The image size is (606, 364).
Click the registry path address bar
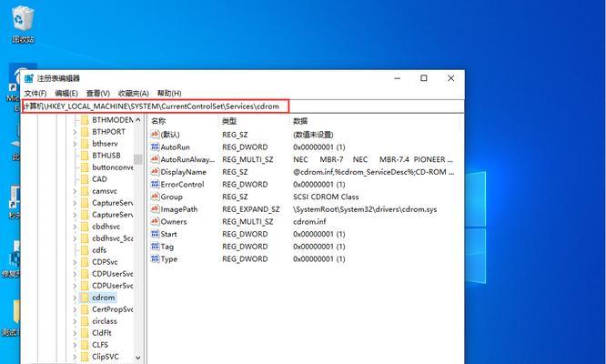click(243, 106)
